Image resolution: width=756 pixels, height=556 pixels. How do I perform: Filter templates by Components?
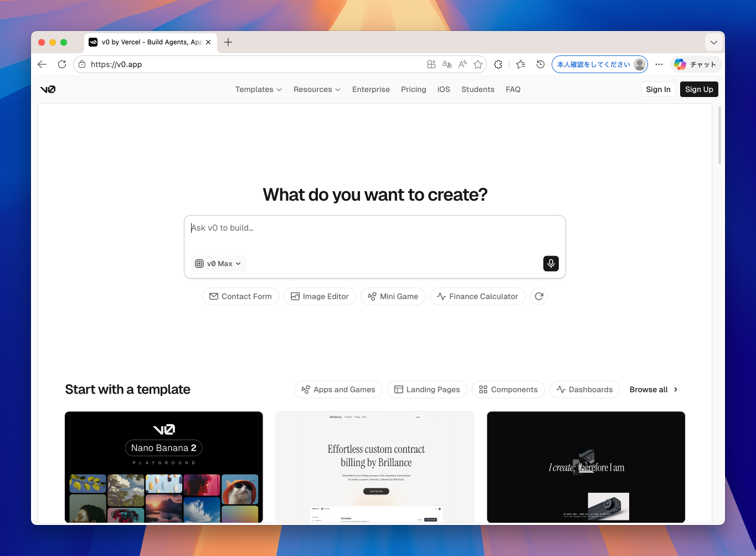coord(508,390)
